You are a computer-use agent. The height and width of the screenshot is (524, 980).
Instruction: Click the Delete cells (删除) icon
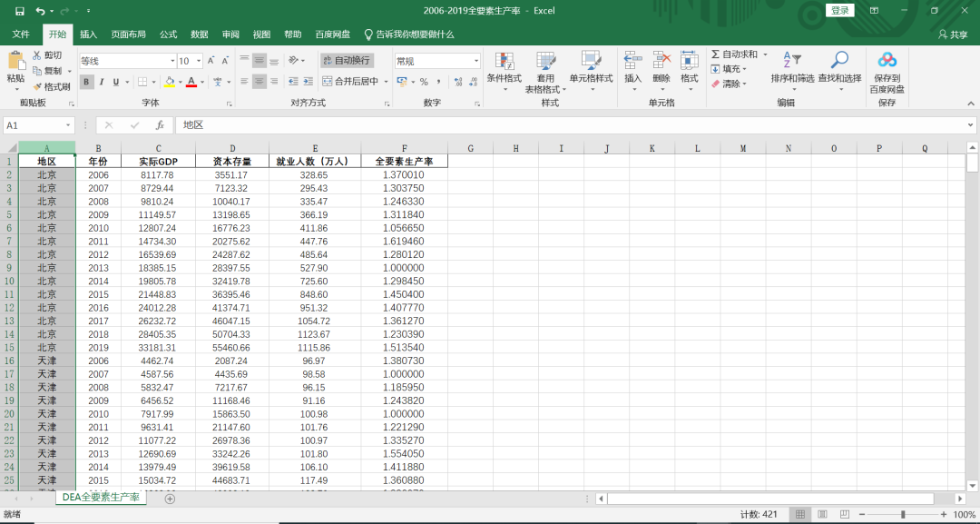(x=661, y=61)
